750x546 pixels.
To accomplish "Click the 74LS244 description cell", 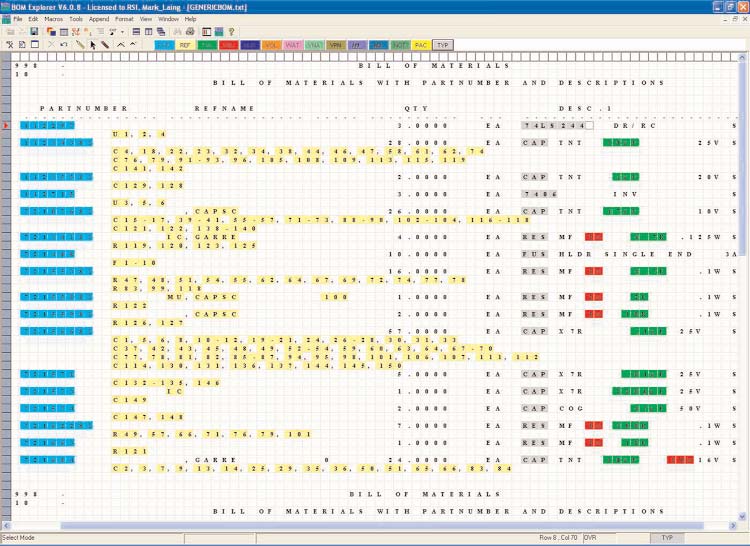I will (556, 125).
